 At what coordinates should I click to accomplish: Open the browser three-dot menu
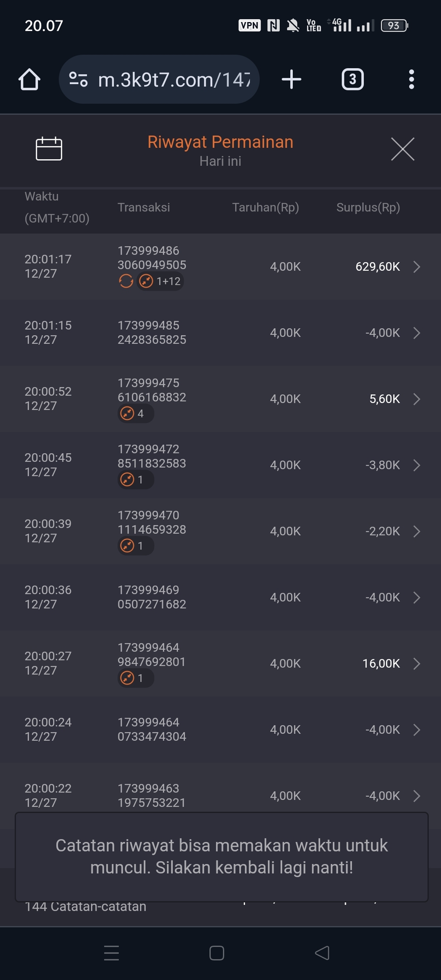tap(411, 79)
